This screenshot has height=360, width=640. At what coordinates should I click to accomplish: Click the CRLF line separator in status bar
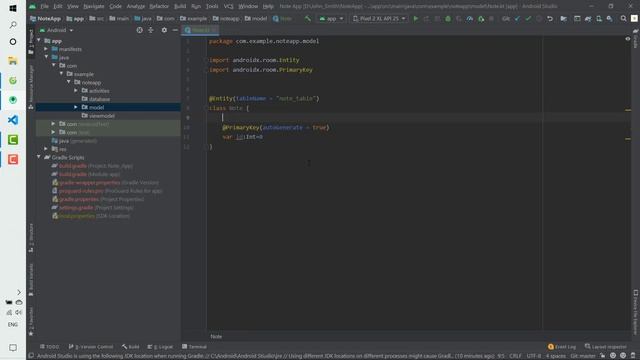[515, 356]
